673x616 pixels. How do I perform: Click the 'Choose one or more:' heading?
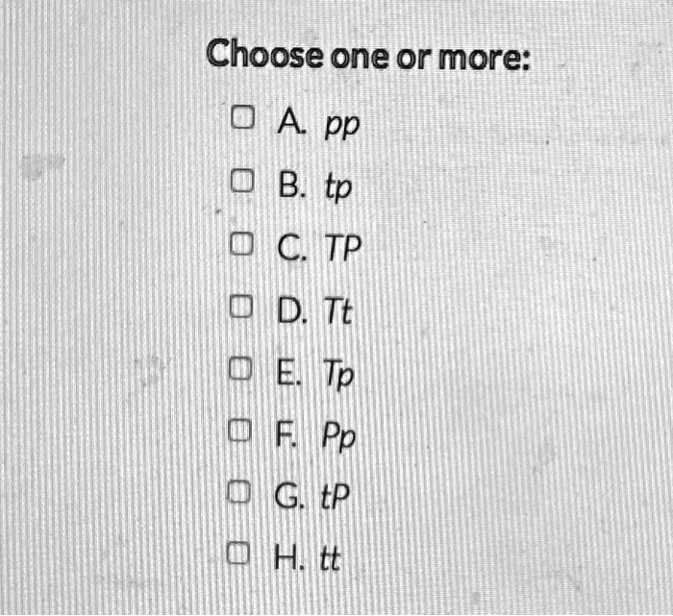click(x=368, y=56)
